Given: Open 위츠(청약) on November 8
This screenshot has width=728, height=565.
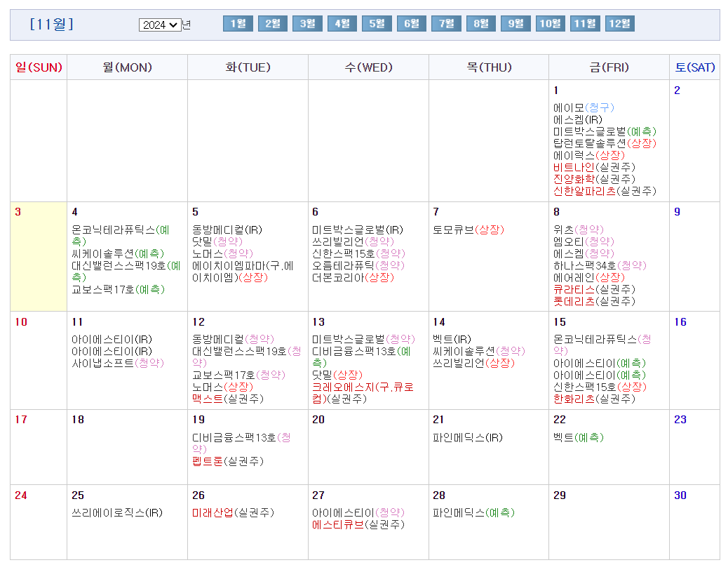Looking at the screenshot, I should (578, 230).
